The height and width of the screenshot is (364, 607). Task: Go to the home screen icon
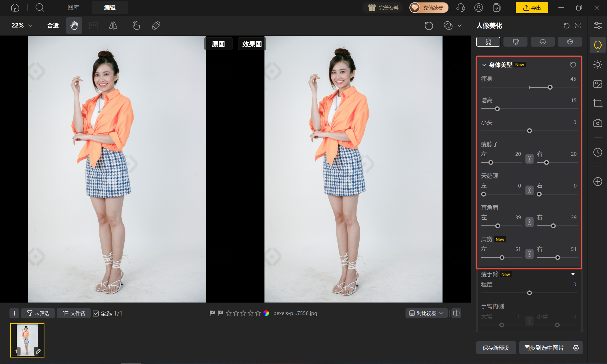15,8
